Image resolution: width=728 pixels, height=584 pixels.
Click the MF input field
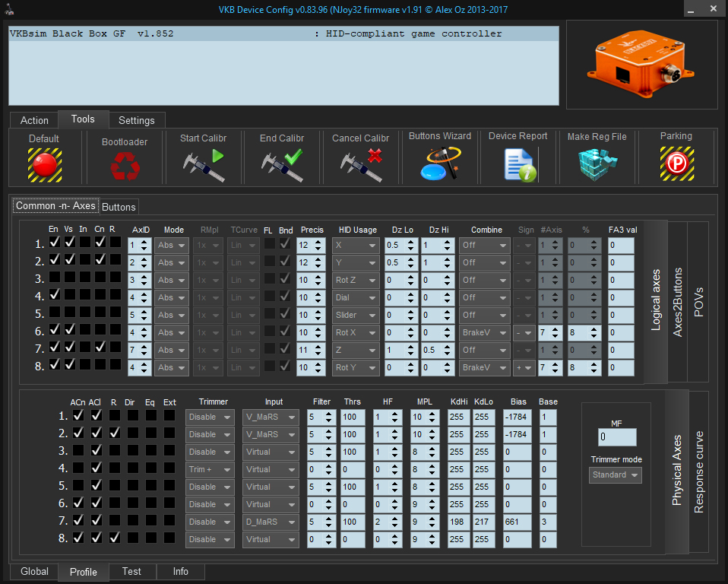point(616,438)
